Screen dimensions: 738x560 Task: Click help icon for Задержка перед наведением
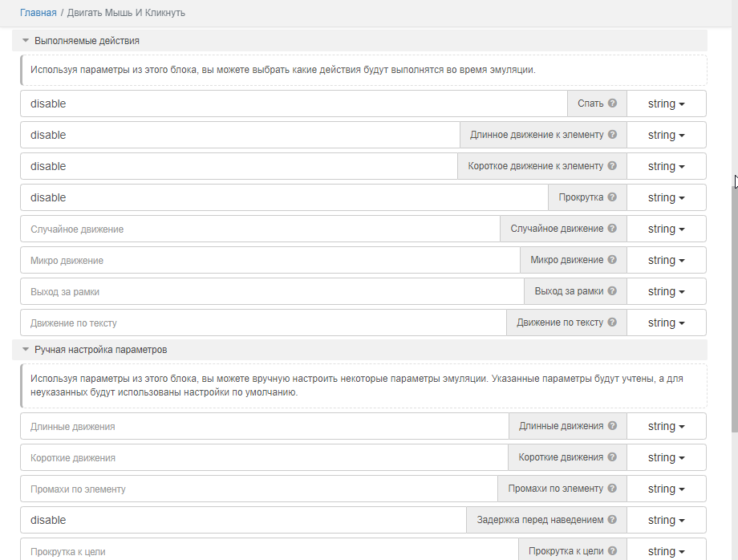coord(612,520)
